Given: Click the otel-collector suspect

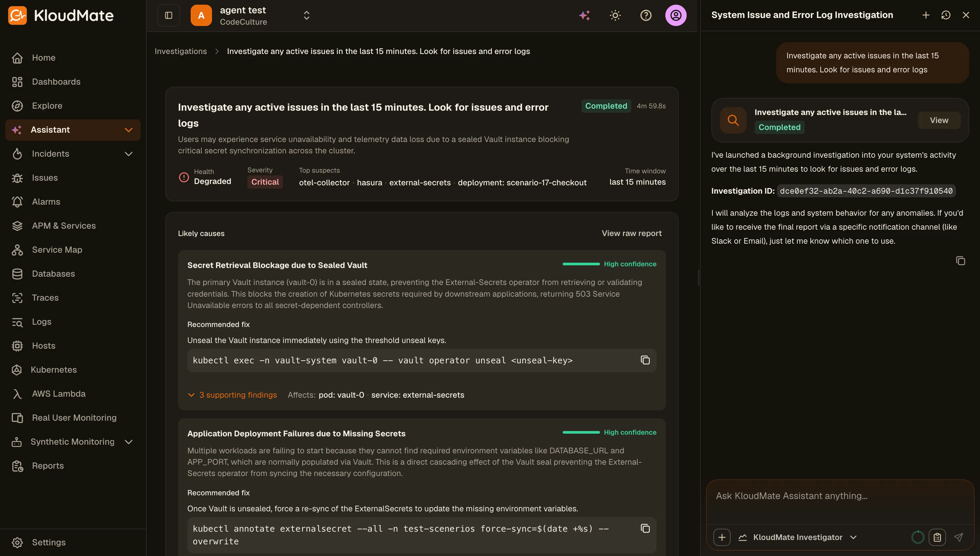Looking at the screenshot, I should [x=324, y=183].
